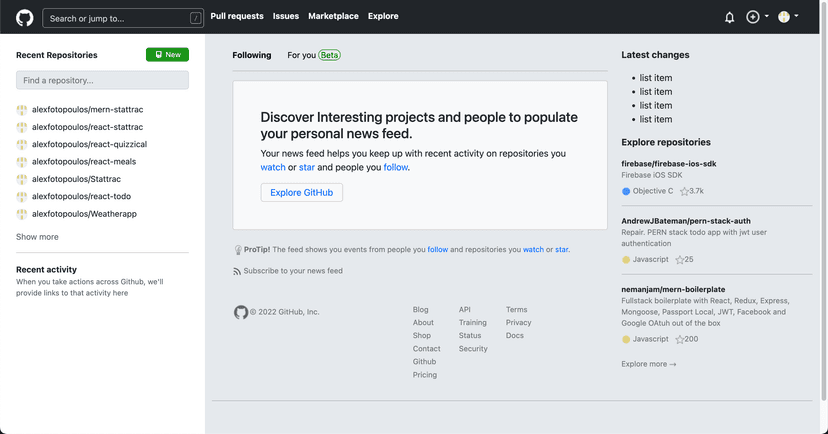Open Issues in the header
This screenshot has height=434, width=828.
(x=286, y=16)
